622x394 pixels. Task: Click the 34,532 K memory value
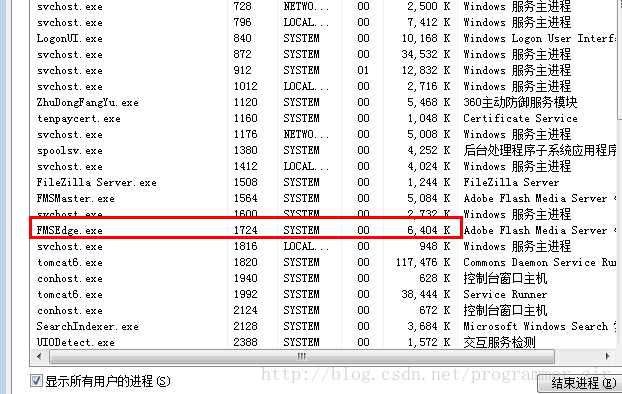coord(426,54)
